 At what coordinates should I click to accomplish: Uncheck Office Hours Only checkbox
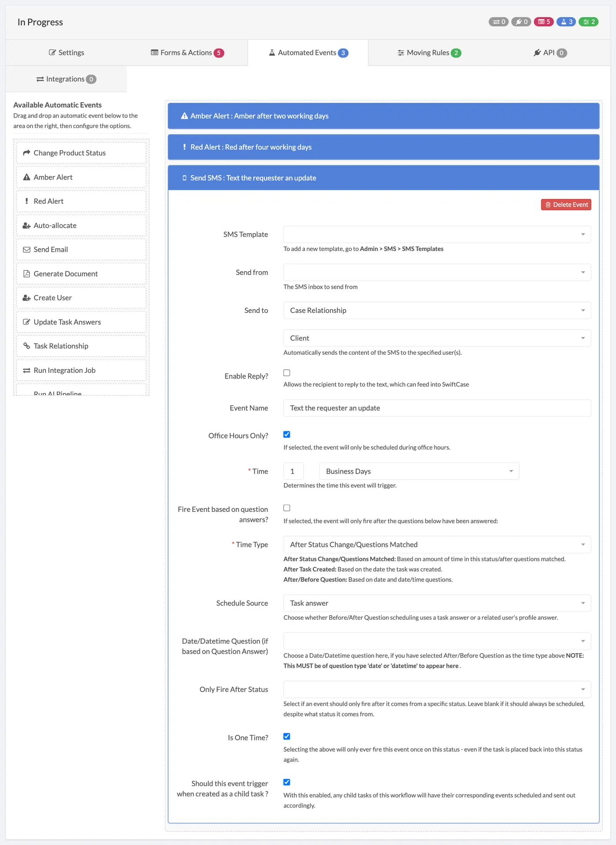(287, 434)
